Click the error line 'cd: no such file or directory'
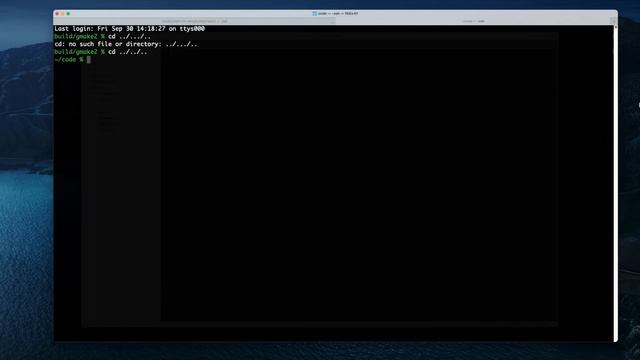This screenshot has height=360, width=640. pyautogui.click(x=126, y=44)
